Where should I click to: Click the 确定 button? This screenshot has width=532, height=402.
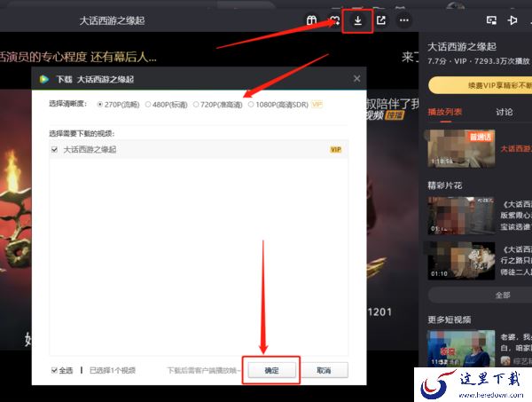[272, 370]
